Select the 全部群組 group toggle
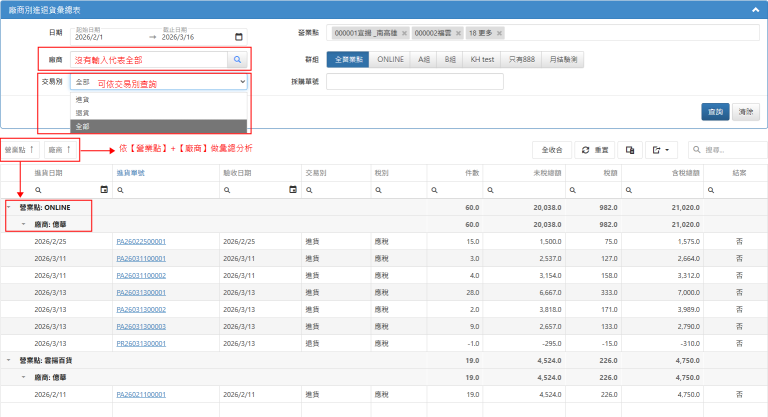Image resolution: width=768 pixels, height=417 pixels. pos(349,60)
